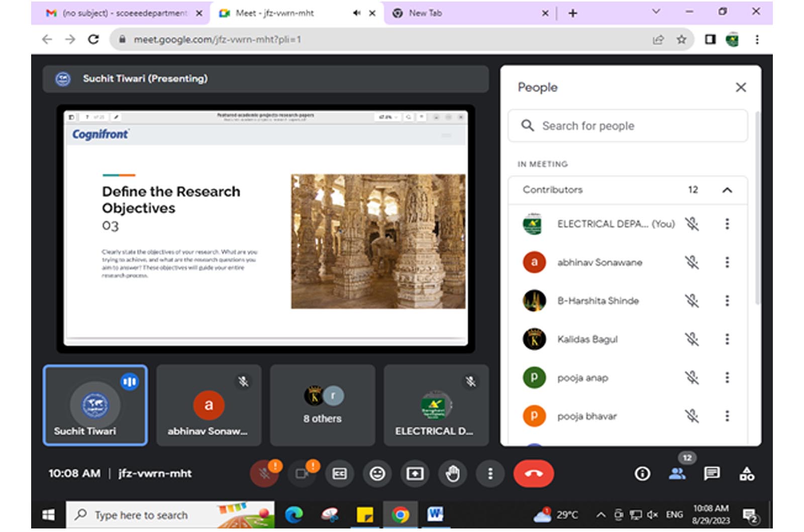Image resolution: width=804 pixels, height=532 pixels.
Task: Close the People side panel
Action: [x=740, y=87]
